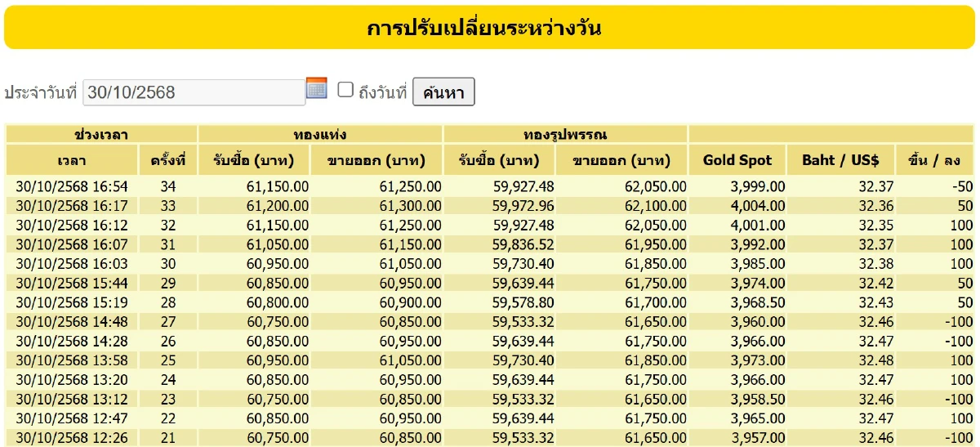This screenshot has height=447, width=980.
Task: Select the 16:54 row time cell
Action: (x=72, y=187)
